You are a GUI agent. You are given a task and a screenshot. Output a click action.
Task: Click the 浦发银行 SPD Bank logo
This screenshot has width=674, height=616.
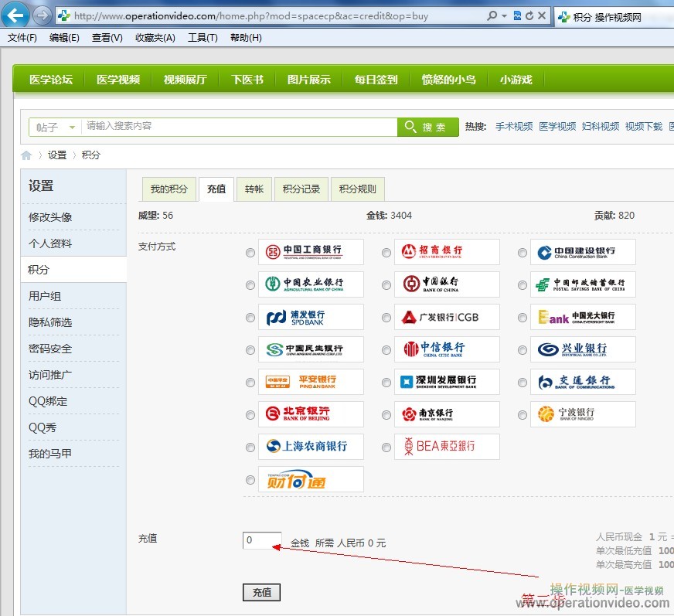[x=311, y=317]
